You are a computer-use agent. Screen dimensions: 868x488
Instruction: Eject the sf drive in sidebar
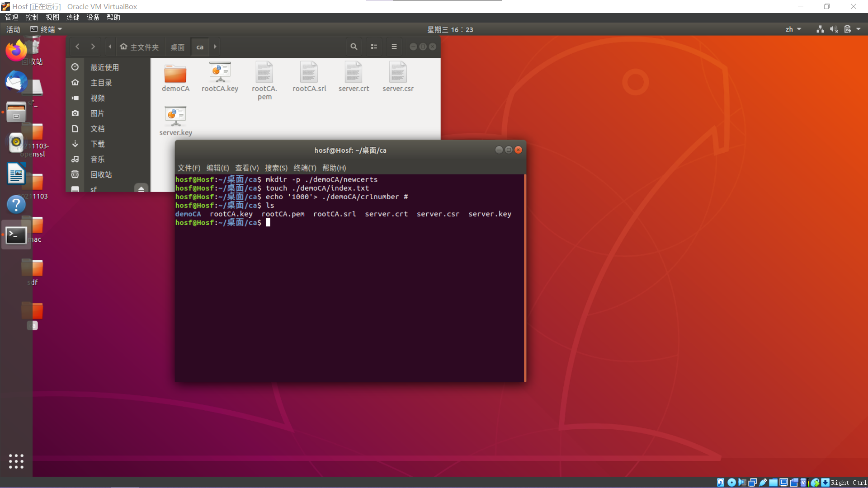(x=141, y=189)
